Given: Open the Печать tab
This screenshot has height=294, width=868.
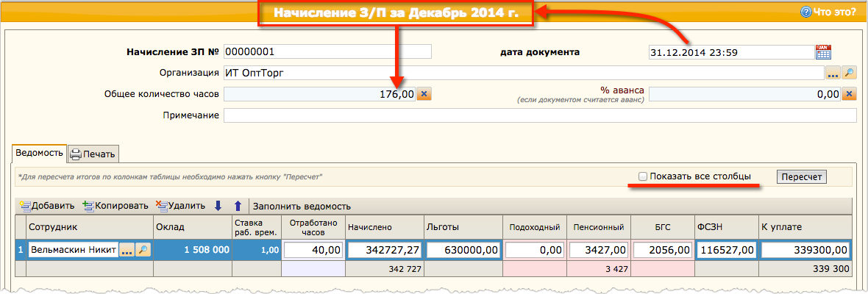Looking at the screenshot, I should 93,154.
